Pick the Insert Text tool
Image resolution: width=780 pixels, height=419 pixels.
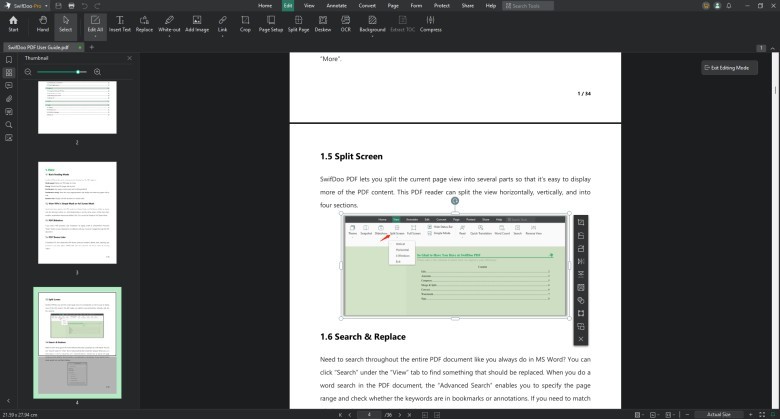[120, 23]
